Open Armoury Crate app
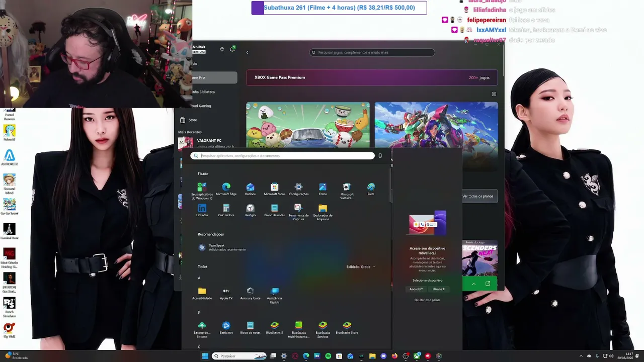This screenshot has height=362, width=644. (x=250, y=294)
